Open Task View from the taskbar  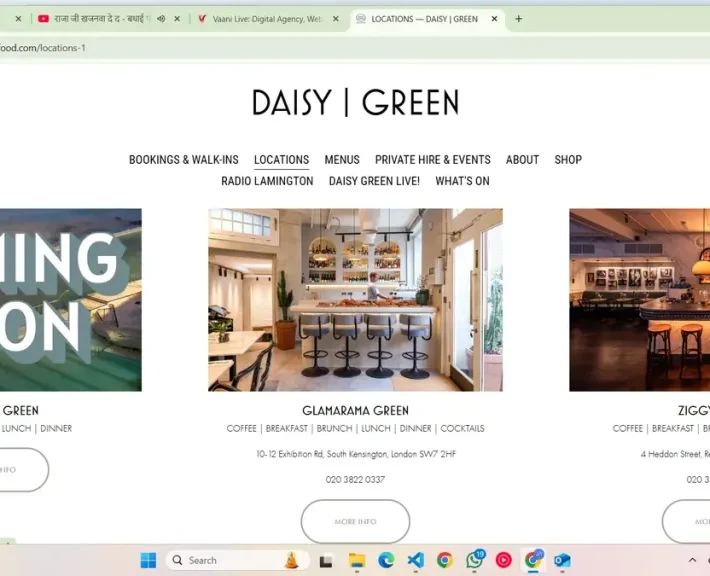(326, 561)
